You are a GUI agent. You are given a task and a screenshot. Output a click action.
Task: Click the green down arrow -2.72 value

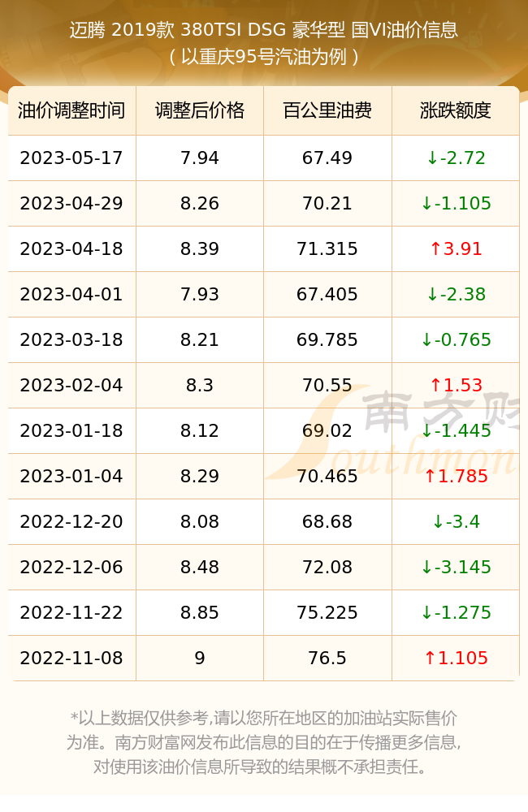[x=456, y=158]
